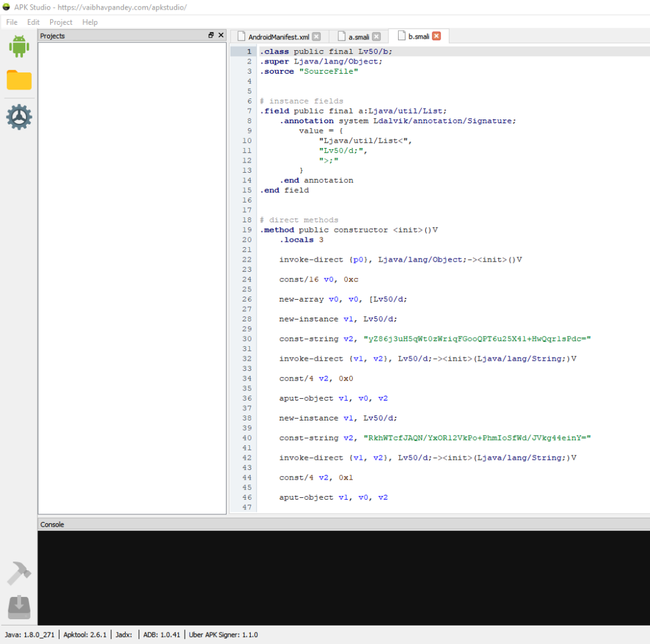Screen dimensions: 650x644
Task: Close the Projects panel
Action: [221, 36]
